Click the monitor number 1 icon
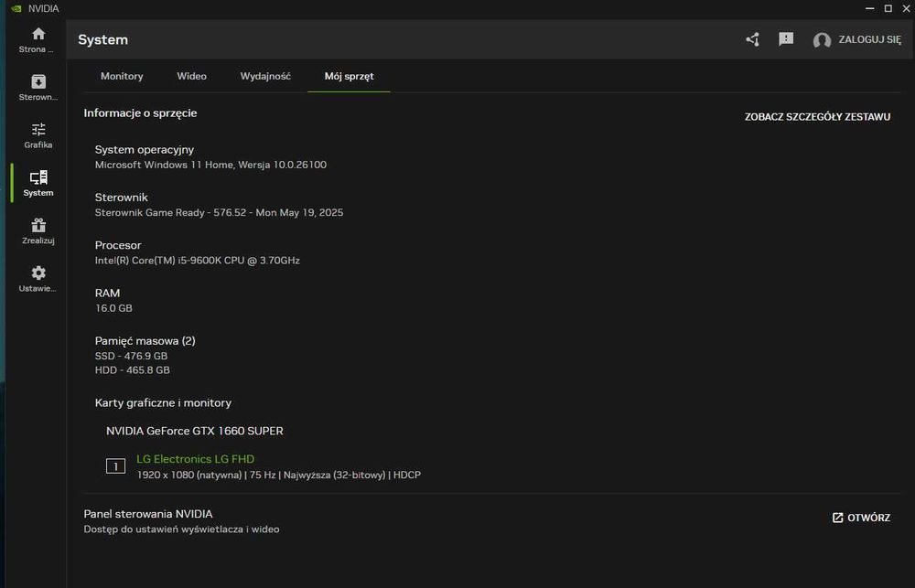Image resolution: width=915 pixels, height=588 pixels. coord(115,466)
